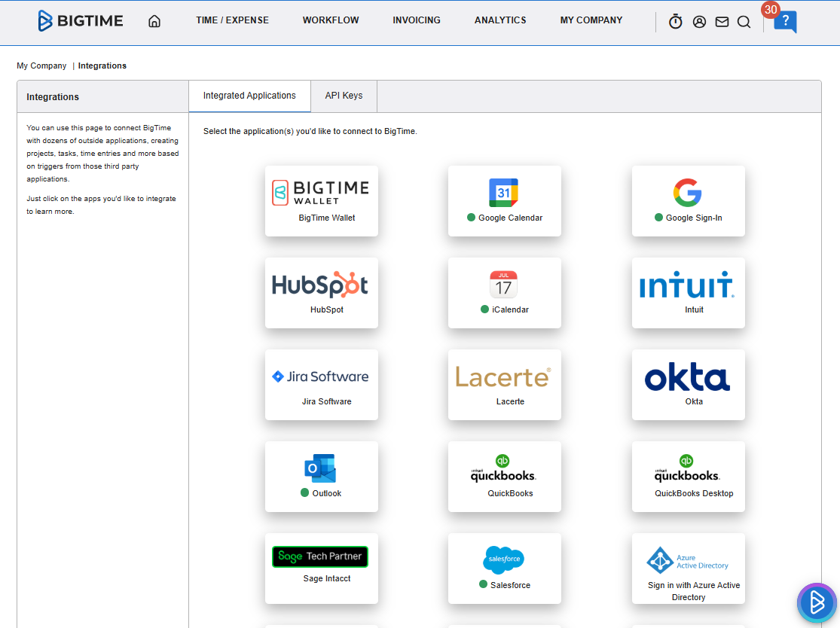The image size is (840, 628).
Task: Select the Sage Intacct Tech Partner logo
Action: click(320, 556)
